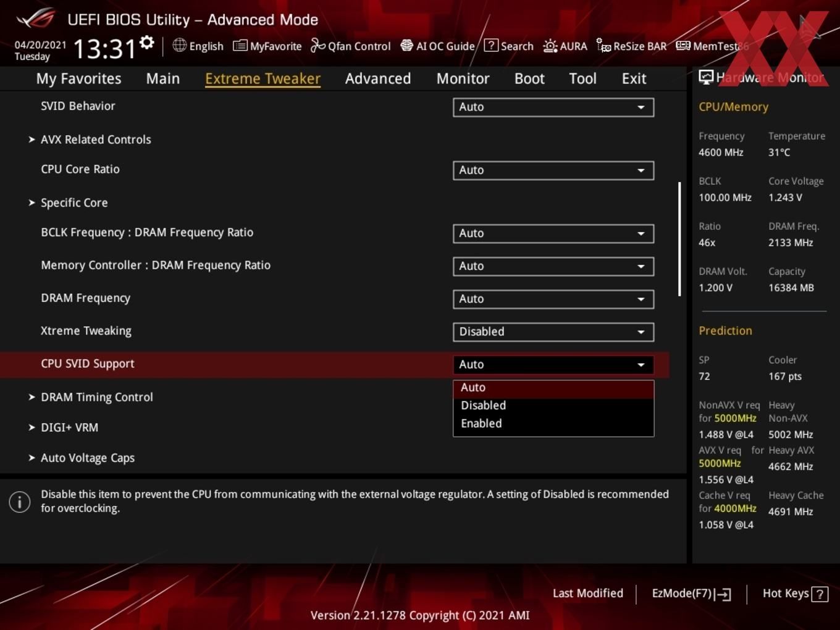Image resolution: width=840 pixels, height=630 pixels.
Task: Click the Prediction section heading
Action: point(725,330)
